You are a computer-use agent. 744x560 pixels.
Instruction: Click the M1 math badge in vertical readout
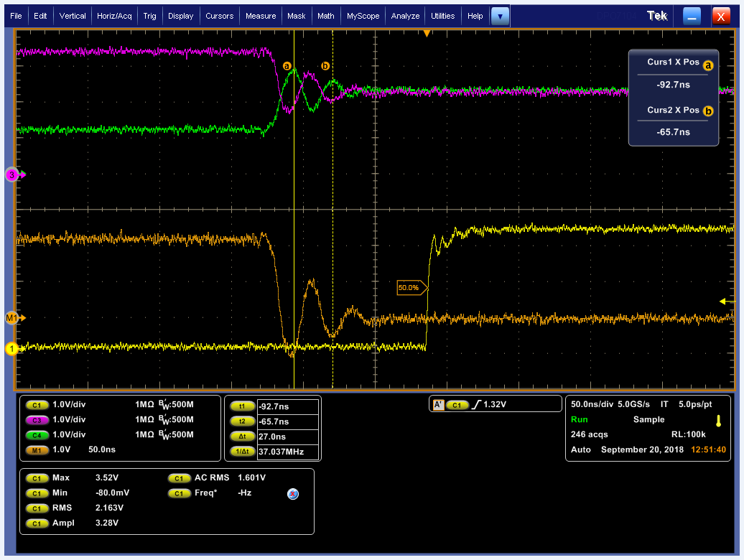(x=37, y=450)
